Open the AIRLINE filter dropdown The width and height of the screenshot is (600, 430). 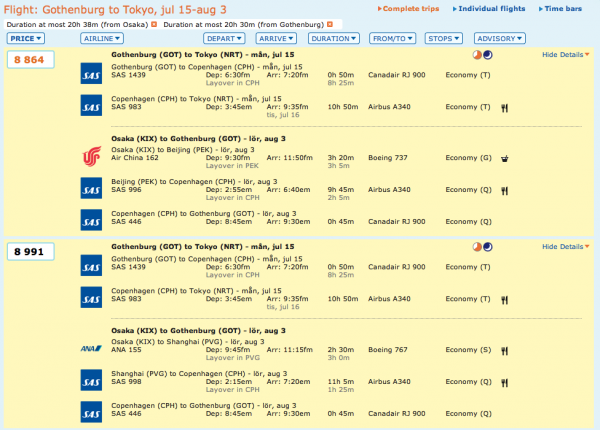[104, 38]
